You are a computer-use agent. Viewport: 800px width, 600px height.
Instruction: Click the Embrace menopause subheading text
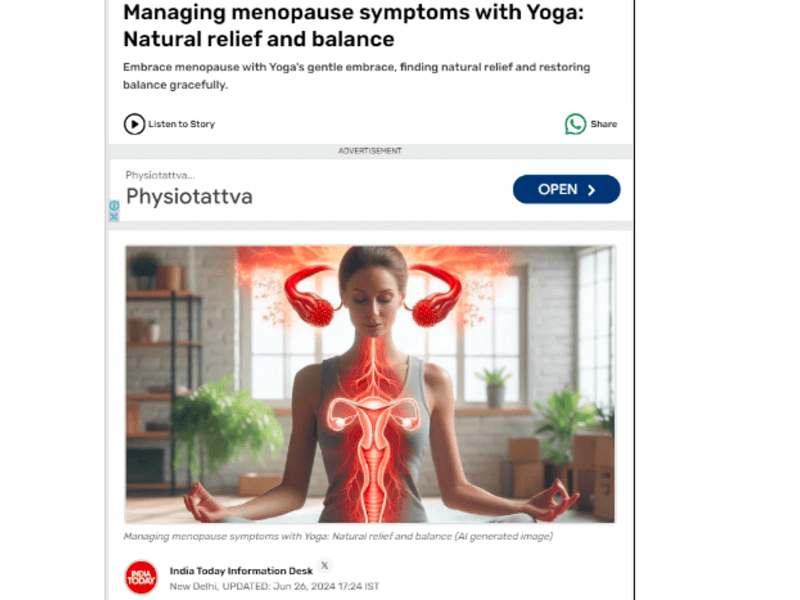356,76
